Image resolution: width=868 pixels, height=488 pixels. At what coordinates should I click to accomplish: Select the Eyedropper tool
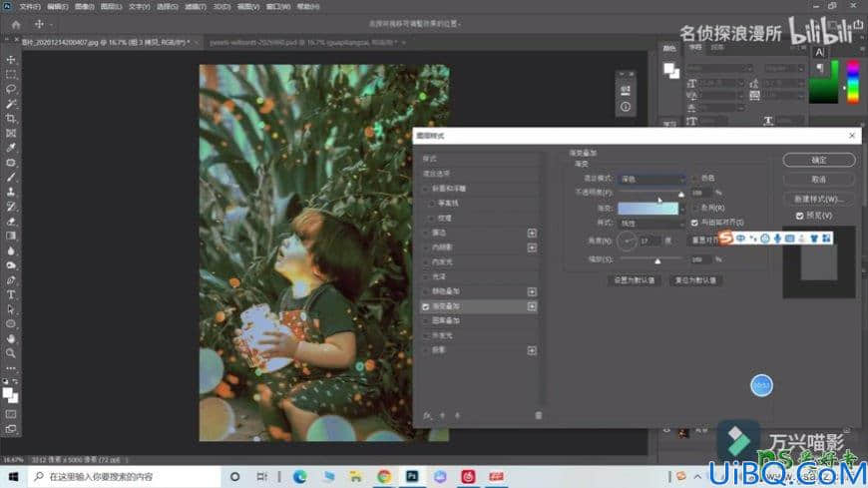pyautogui.click(x=11, y=148)
